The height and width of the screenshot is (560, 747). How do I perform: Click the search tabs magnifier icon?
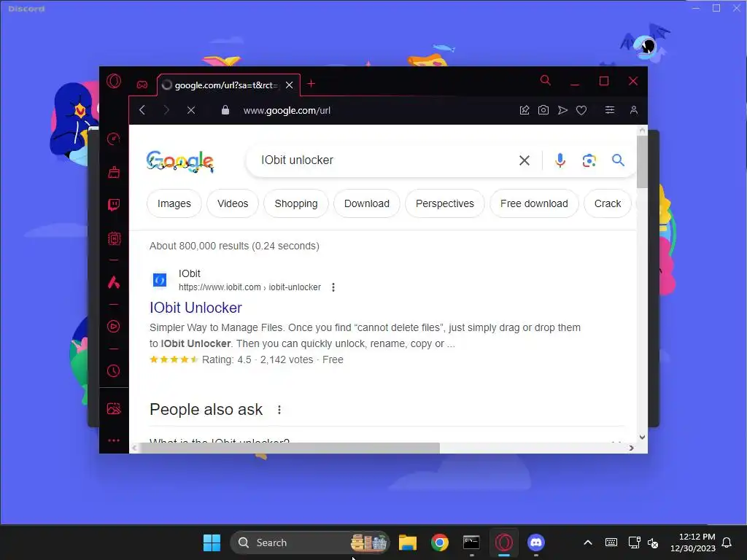click(x=546, y=80)
